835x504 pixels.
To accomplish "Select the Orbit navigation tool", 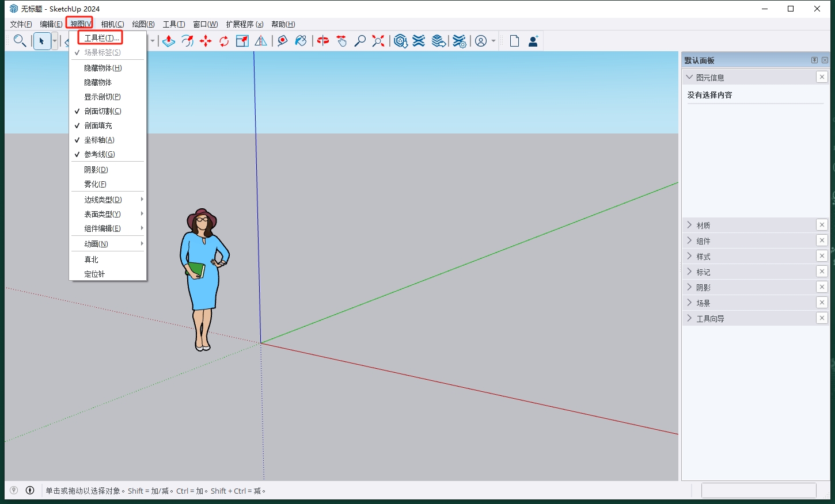I will coord(322,41).
